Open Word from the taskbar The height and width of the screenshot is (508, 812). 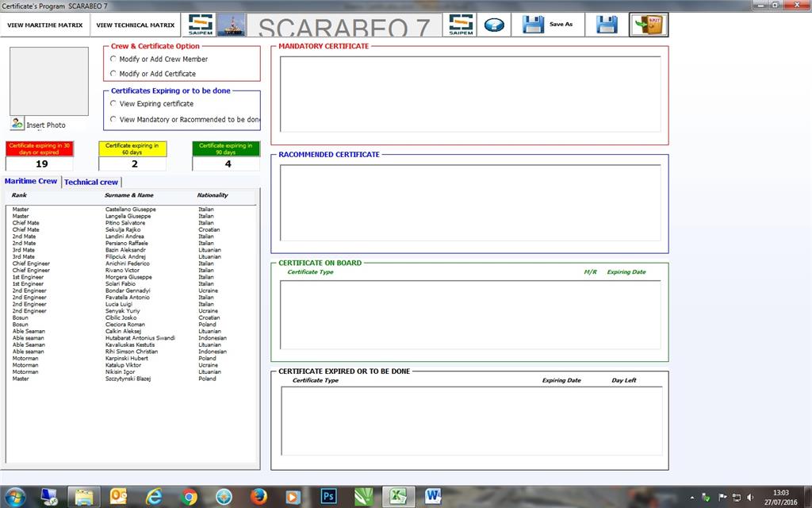coord(433,497)
